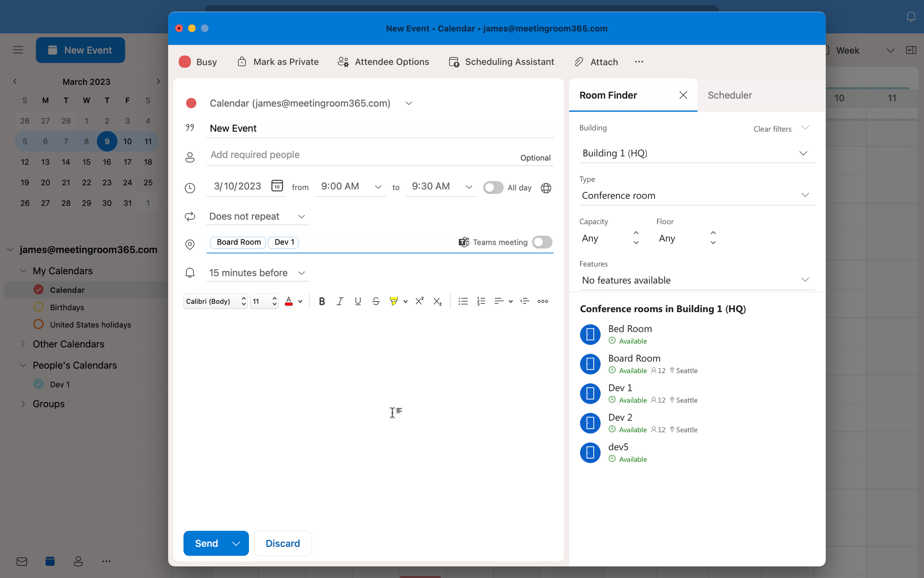Switch to the Scheduler tab

point(730,95)
